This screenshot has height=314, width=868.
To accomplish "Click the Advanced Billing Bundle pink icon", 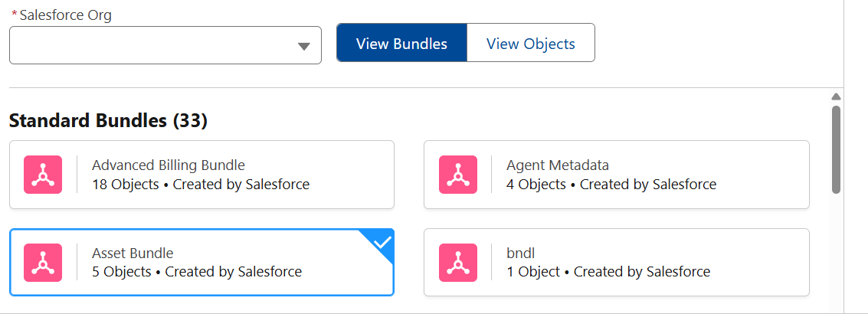I will 43,175.
